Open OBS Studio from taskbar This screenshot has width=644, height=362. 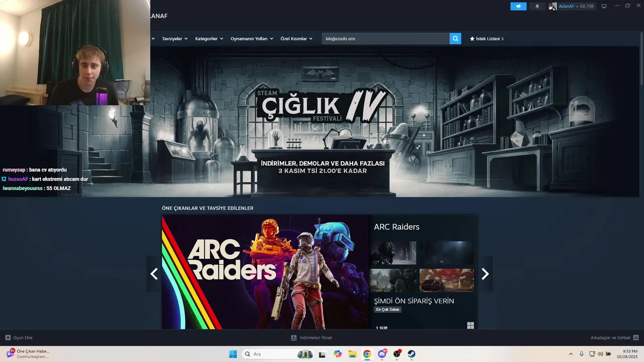coord(397,354)
